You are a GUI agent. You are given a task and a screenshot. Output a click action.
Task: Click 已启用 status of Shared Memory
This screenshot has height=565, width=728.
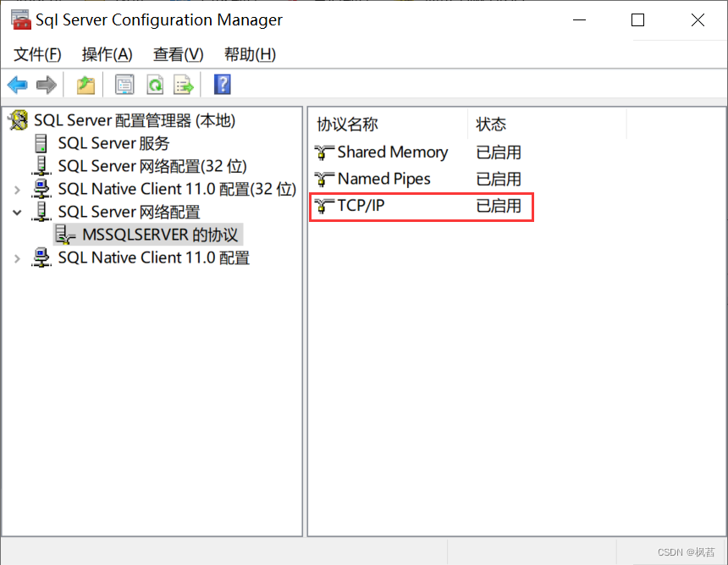499,152
